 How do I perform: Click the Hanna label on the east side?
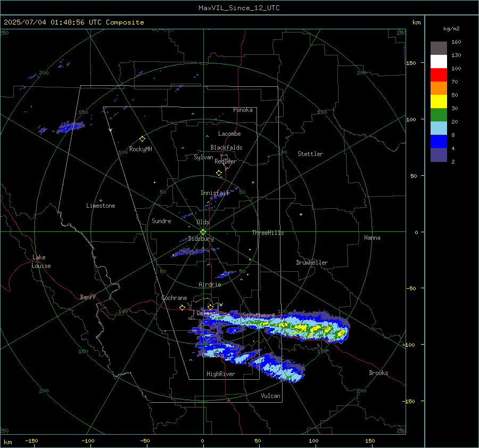point(372,238)
